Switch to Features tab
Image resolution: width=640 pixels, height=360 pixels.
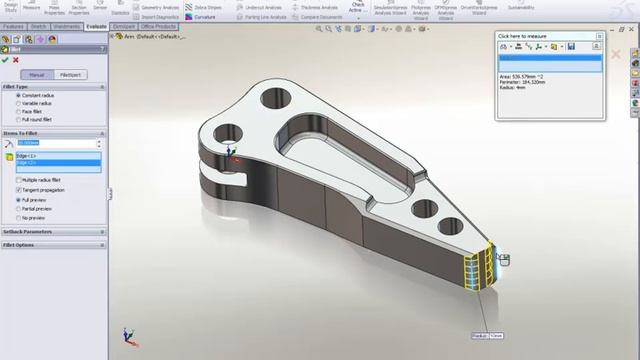click(x=13, y=27)
